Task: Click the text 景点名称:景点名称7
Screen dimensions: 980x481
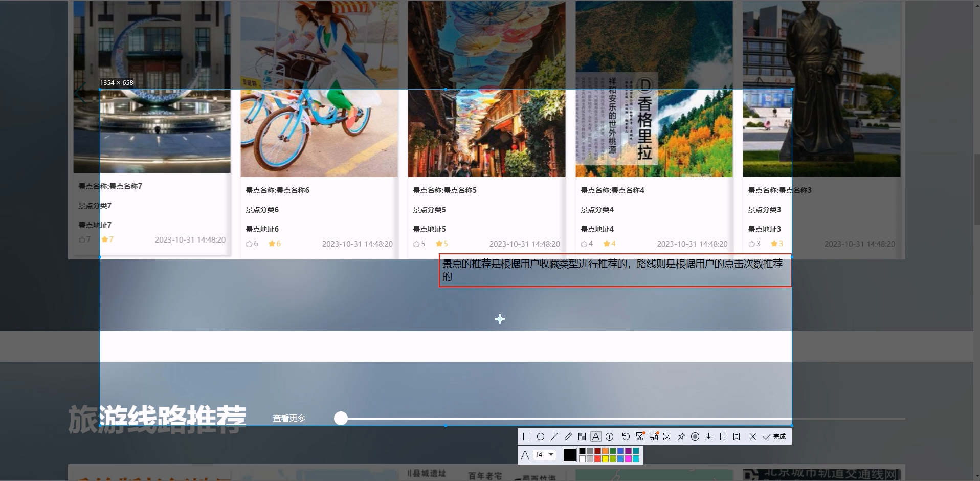Action: [110, 186]
